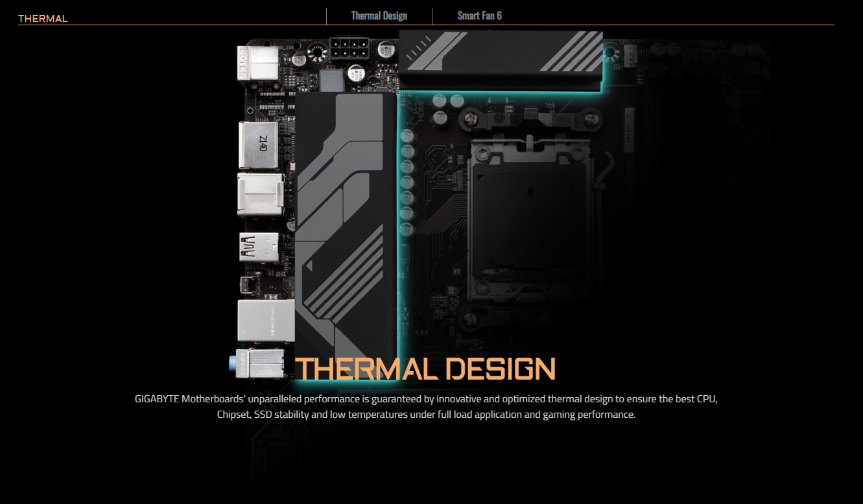The width and height of the screenshot is (863, 504).
Task: Click the blue audio jack on the rear I/O
Action: click(233, 364)
